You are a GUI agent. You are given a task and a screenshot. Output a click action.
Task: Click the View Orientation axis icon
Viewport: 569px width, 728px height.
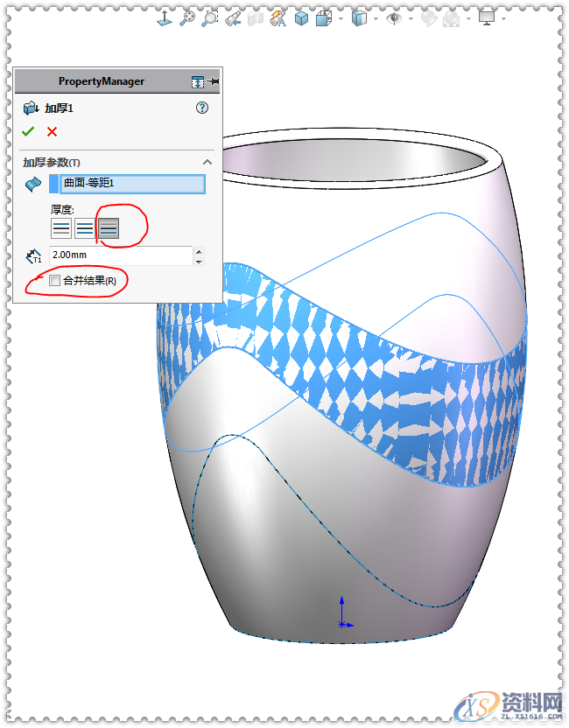point(165,18)
